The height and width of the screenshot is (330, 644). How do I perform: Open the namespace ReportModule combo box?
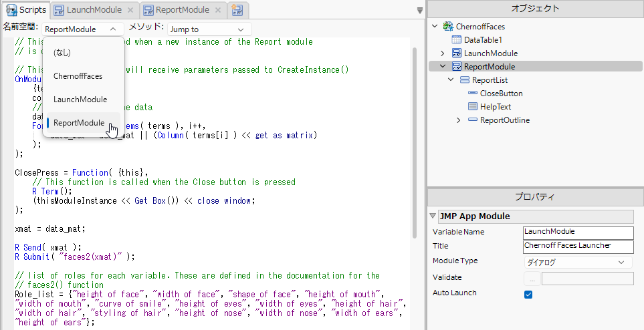click(82, 29)
